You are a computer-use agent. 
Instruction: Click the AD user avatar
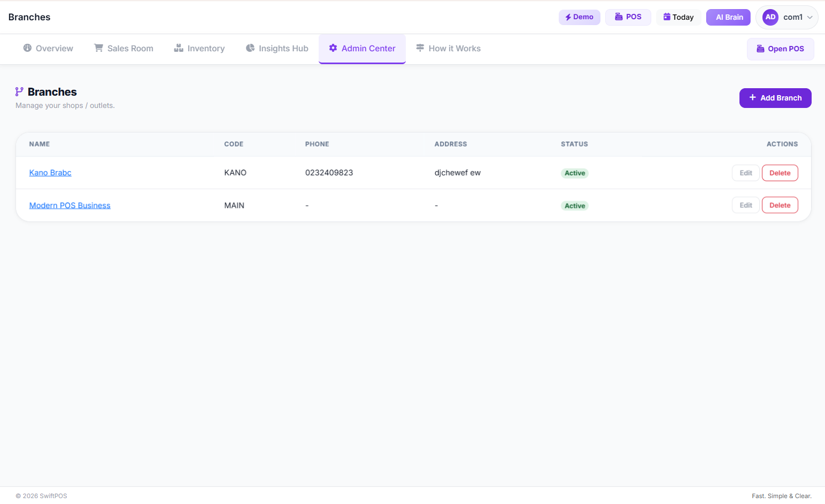[770, 17]
